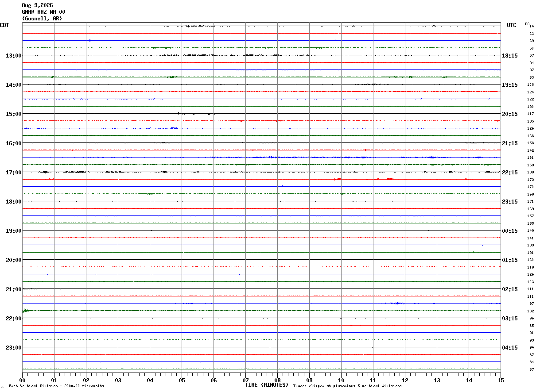Click the UTC column header
The width and height of the screenshot is (536, 392).
[512, 25]
